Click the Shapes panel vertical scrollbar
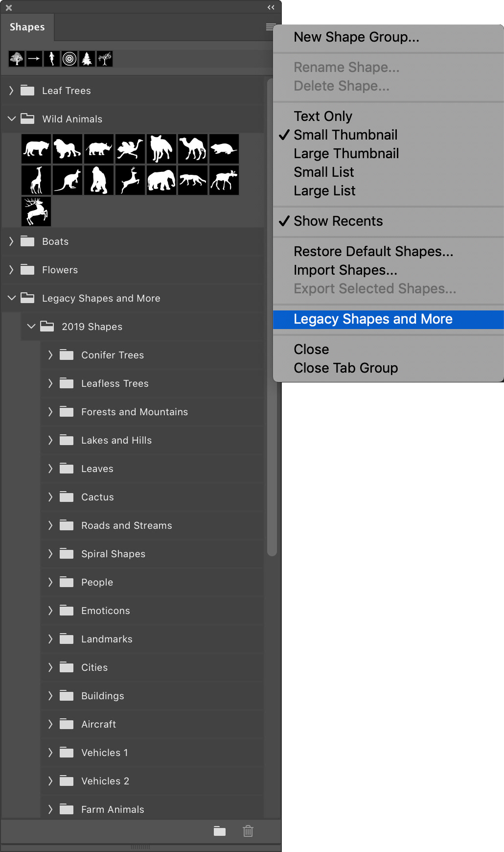The height and width of the screenshot is (852, 504). (x=272, y=318)
